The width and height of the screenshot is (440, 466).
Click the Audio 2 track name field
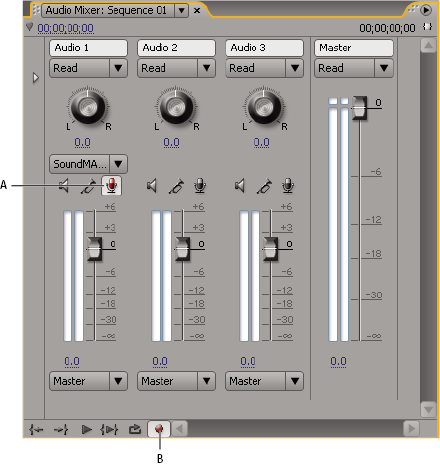176,48
